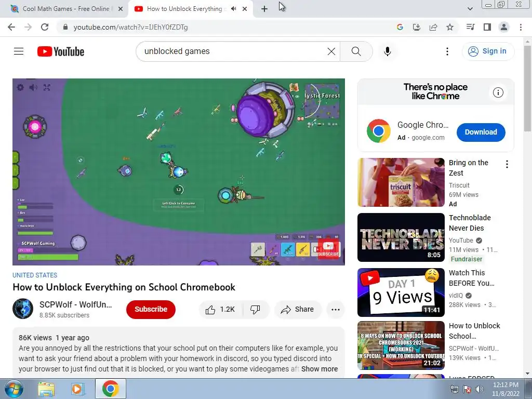Open How to Unblock School... title

click(x=474, y=331)
